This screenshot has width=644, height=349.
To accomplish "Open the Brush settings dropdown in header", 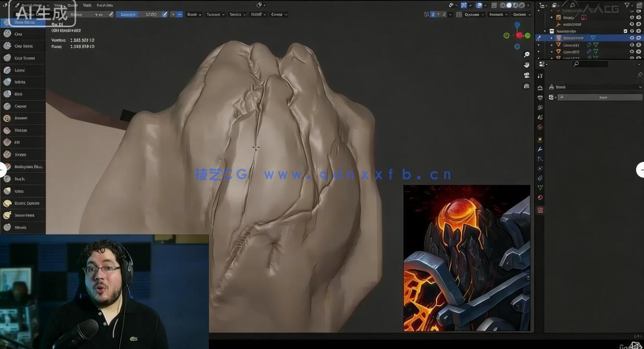I will pos(194,14).
